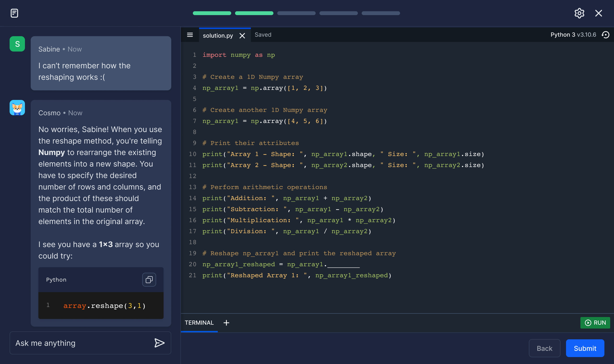This screenshot has height=364, width=614.
Task: Click the line with np.array([1, 2, 3])
Action: tap(265, 88)
